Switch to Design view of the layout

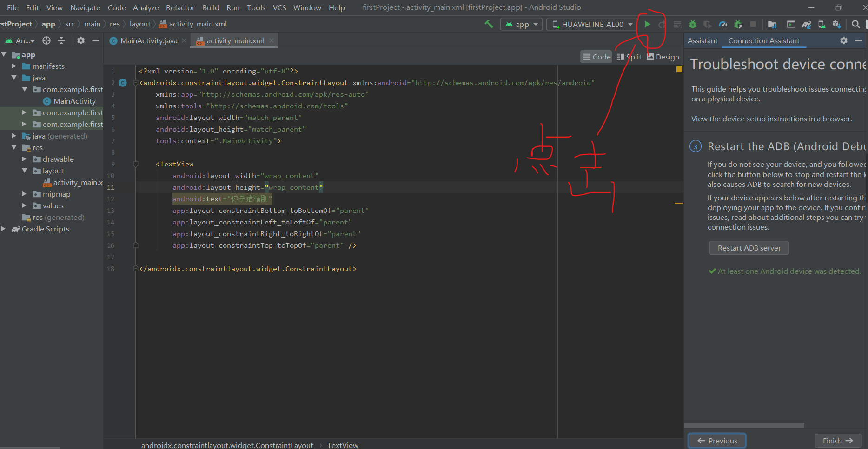tap(663, 57)
